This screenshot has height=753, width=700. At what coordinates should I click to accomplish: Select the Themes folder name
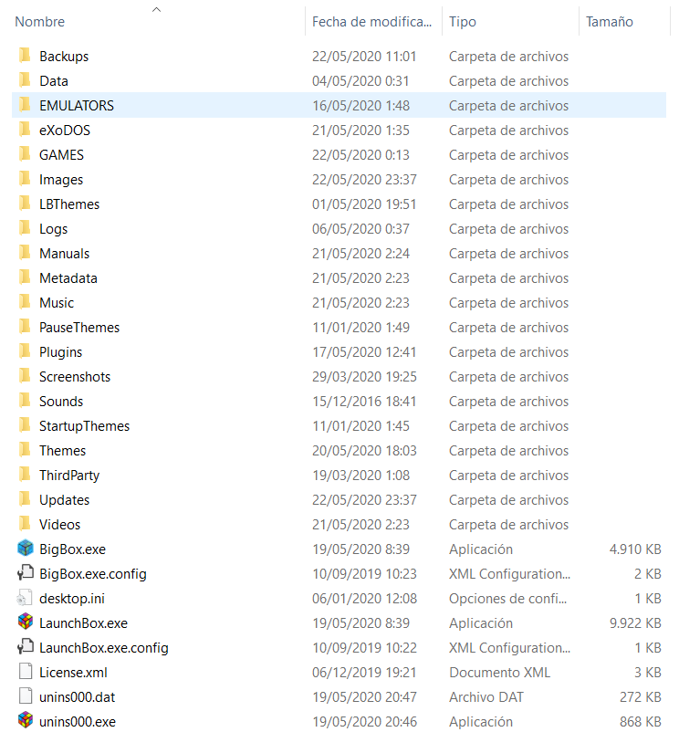coord(62,451)
